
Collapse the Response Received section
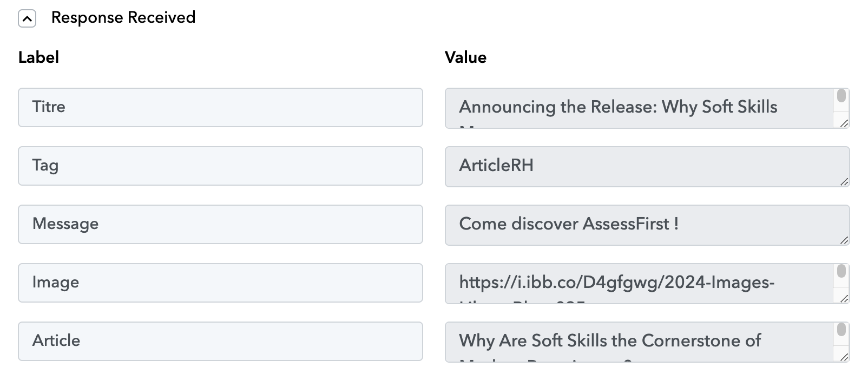coord(27,19)
